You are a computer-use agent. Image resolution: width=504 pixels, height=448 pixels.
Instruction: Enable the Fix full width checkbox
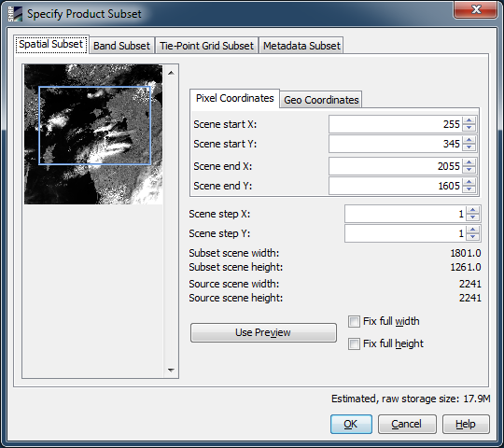point(354,321)
